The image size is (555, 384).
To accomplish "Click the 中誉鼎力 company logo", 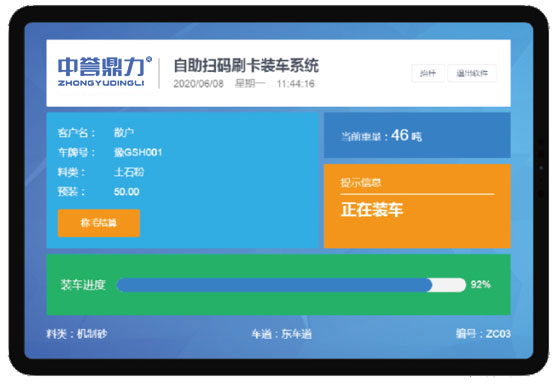I will (105, 71).
